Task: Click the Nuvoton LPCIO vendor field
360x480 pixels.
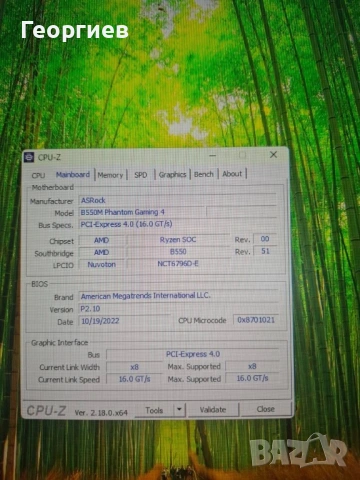Action: click(x=102, y=265)
